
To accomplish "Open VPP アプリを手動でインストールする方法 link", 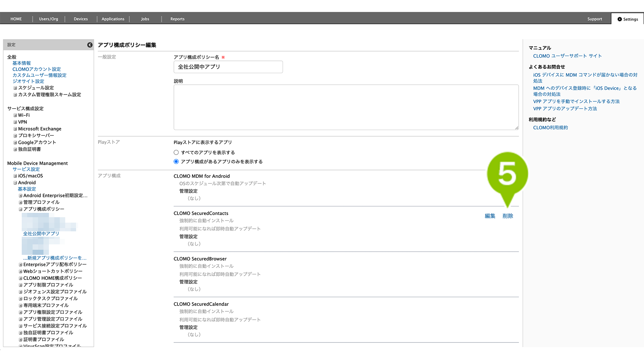I will pyautogui.click(x=576, y=101).
